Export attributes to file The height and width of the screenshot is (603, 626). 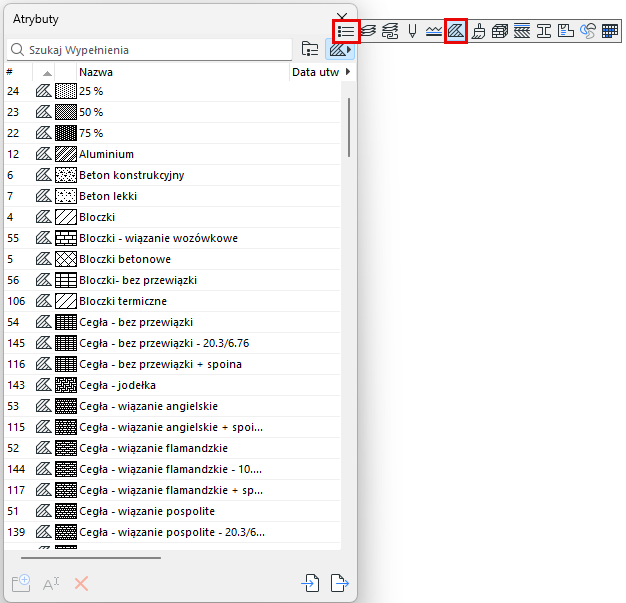tap(340, 583)
